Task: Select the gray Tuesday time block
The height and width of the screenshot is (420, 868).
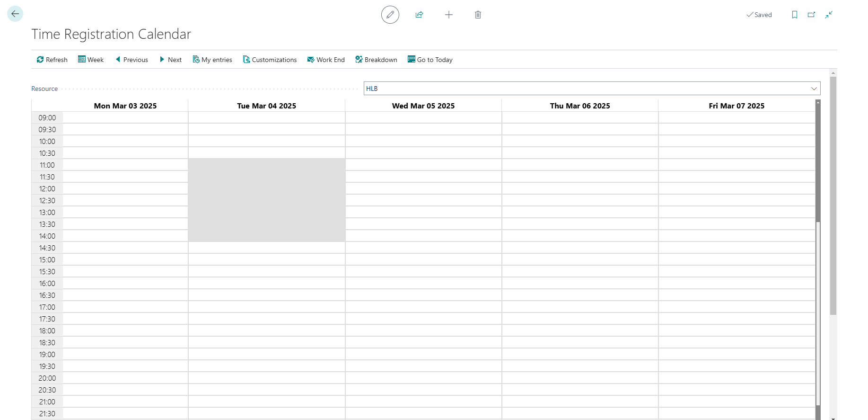Action: pyautogui.click(x=267, y=200)
